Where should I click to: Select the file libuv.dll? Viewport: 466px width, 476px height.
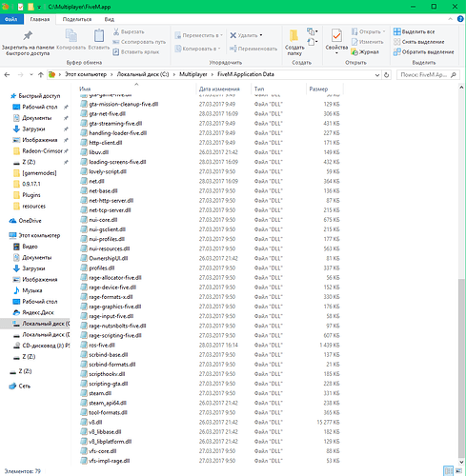pyautogui.click(x=99, y=152)
